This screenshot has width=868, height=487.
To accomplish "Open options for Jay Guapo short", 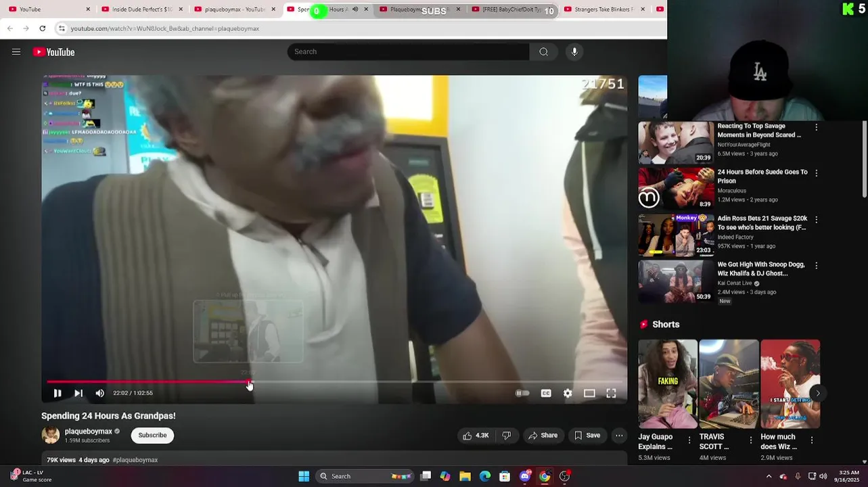I will 689,440.
